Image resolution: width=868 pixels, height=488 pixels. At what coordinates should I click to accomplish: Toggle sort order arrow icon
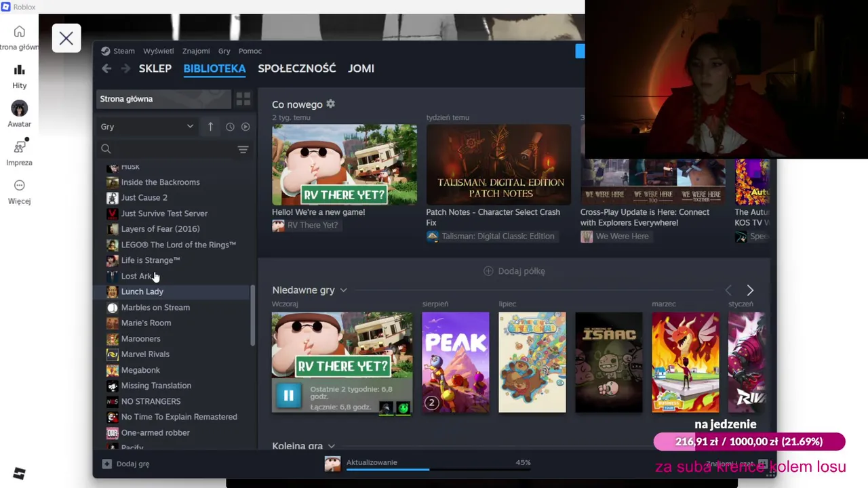[x=210, y=127]
